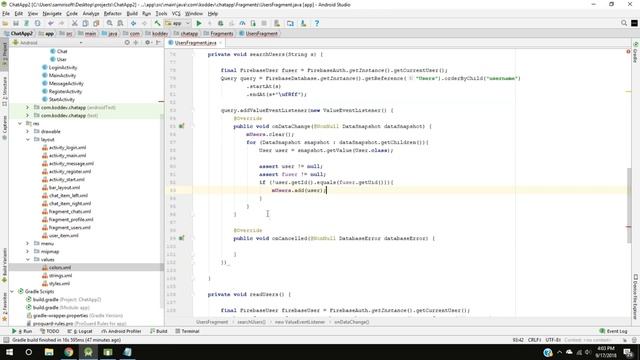Click the Help question mark icon
Image resolution: width=640 pixels, height=360 pixels.
point(317,23)
